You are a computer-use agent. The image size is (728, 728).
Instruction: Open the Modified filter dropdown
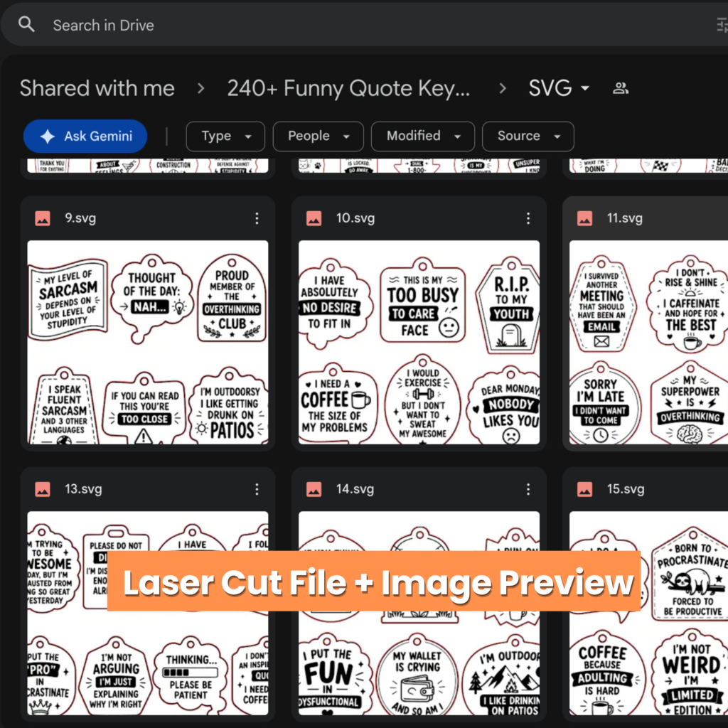[423, 136]
